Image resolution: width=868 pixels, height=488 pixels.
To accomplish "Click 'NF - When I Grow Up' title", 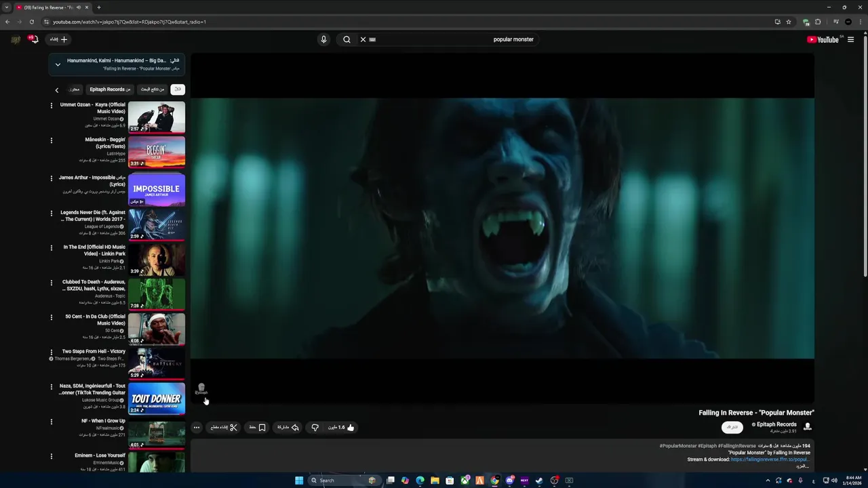I will 103,421.
